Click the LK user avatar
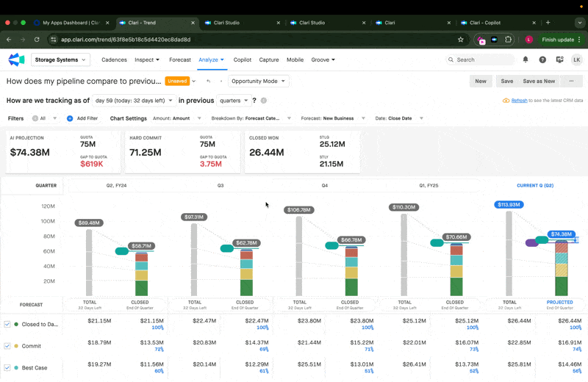 point(577,60)
